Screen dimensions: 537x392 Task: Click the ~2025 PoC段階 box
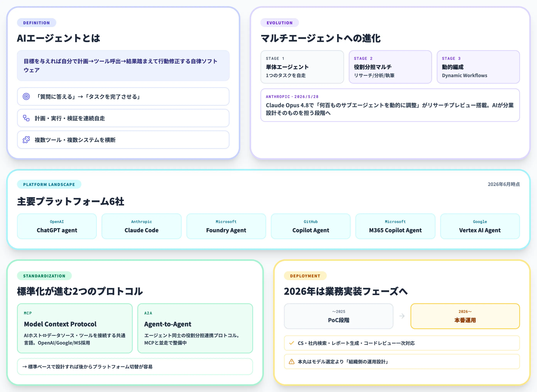[339, 316]
